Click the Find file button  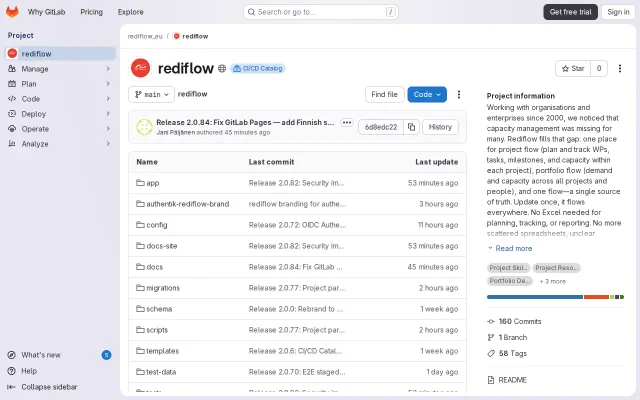384,94
